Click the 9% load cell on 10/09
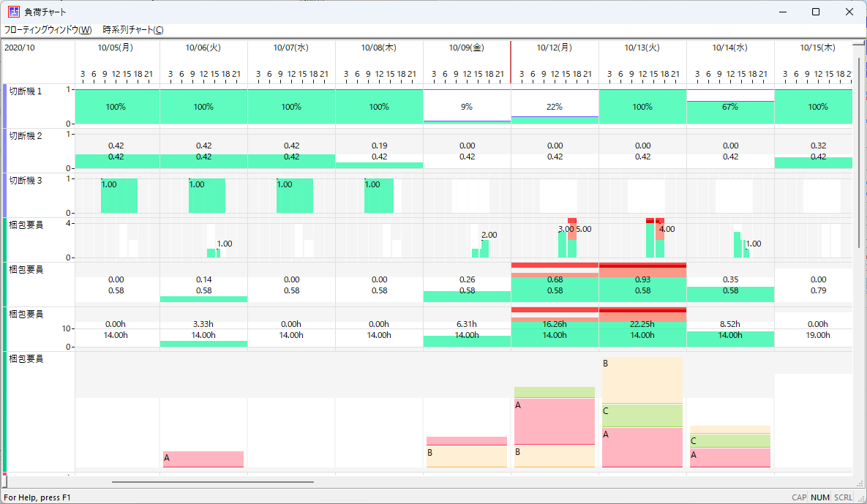Viewport: 867px width, 504px height. click(467, 107)
